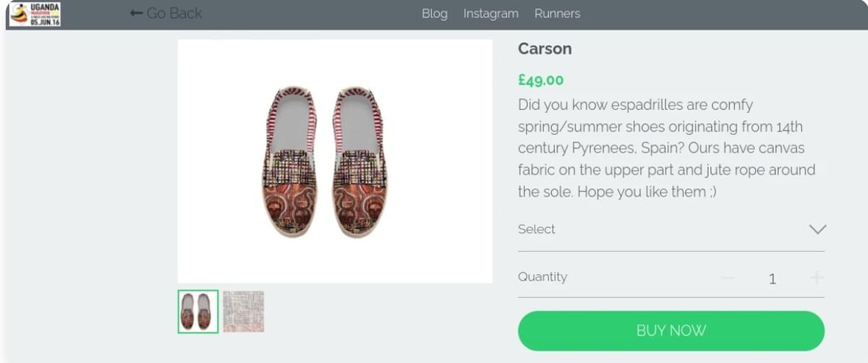Click the Uganda Marathon logo
The width and height of the screenshot is (868, 363).
(35, 14)
